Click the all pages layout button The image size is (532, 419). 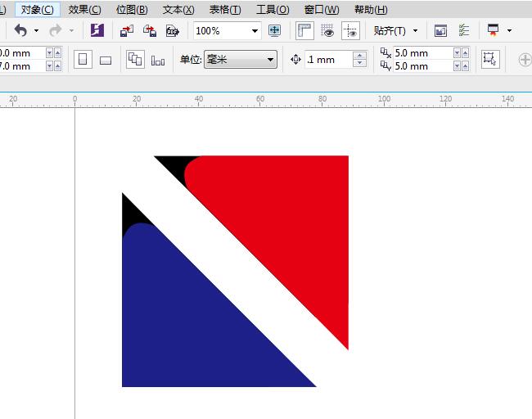point(135,60)
